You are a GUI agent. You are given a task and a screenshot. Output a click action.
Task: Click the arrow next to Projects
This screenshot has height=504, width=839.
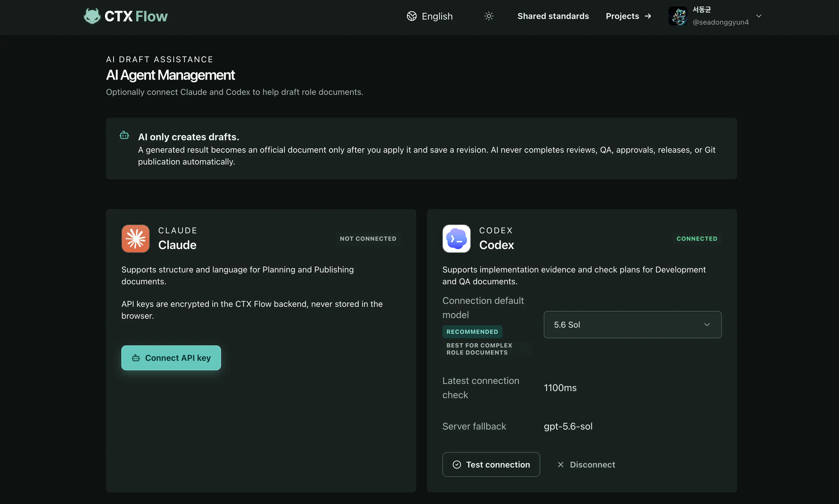click(648, 16)
